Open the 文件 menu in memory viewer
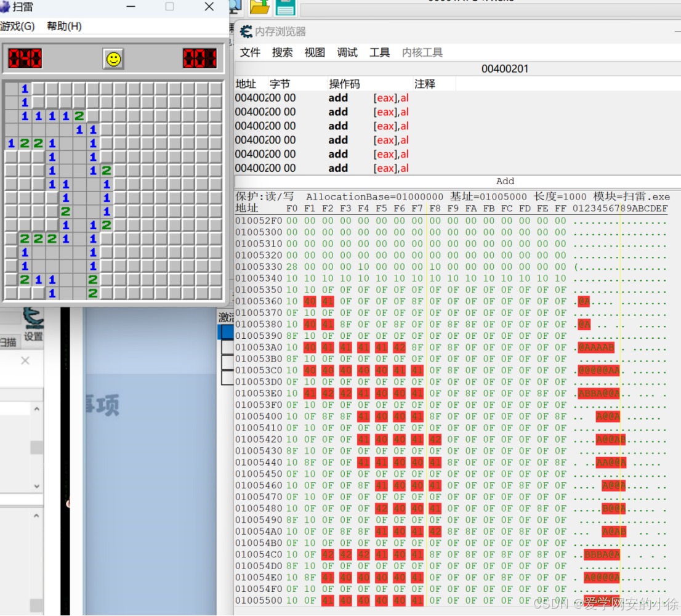Image resolution: width=681 pixels, height=616 pixels. click(250, 52)
